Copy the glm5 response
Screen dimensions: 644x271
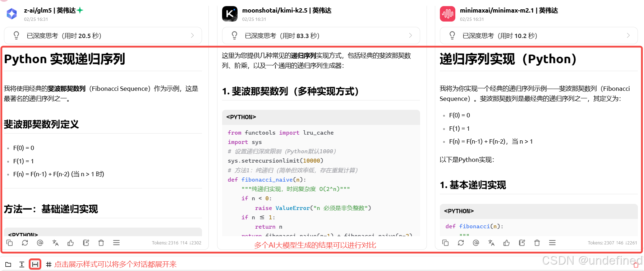pyautogui.click(x=10, y=243)
